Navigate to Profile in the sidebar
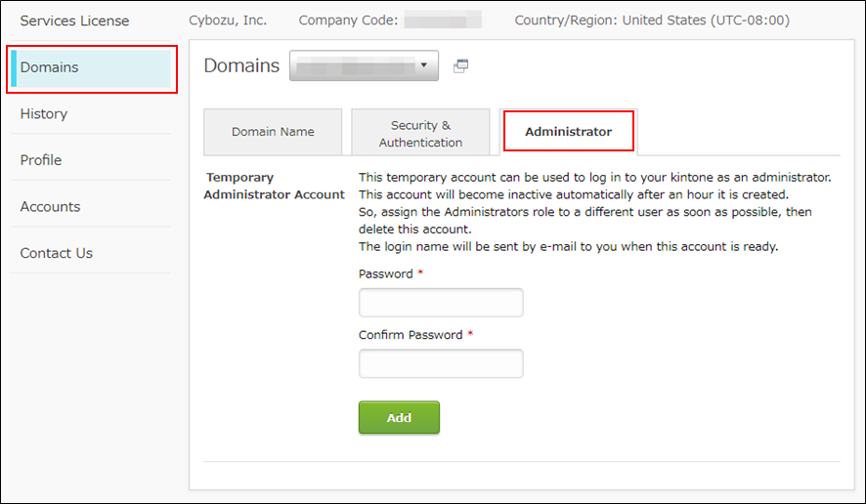Image resolution: width=866 pixels, height=504 pixels. (x=41, y=160)
